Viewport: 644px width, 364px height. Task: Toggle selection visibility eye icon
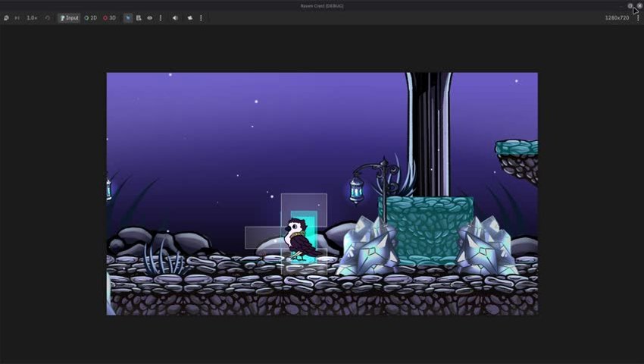click(150, 18)
